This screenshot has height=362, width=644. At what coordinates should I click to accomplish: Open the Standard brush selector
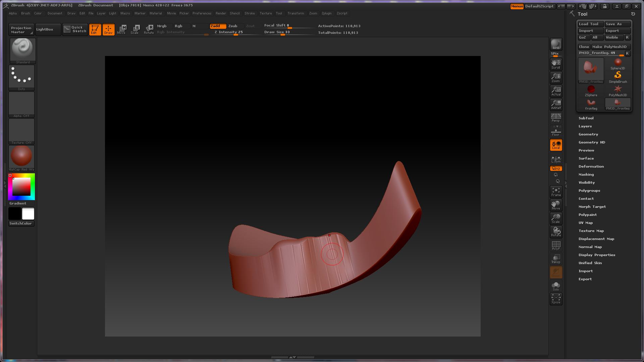pyautogui.click(x=22, y=50)
